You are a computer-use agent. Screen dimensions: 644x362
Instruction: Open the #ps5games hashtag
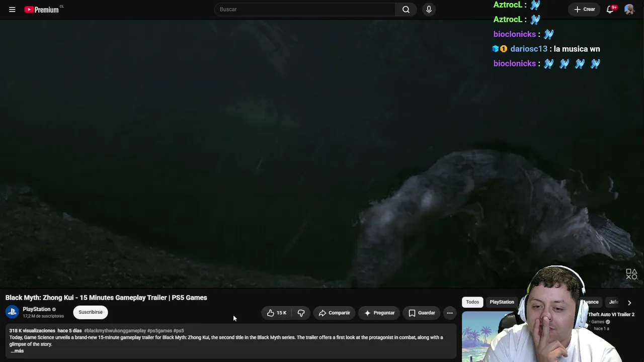point(159,331)
